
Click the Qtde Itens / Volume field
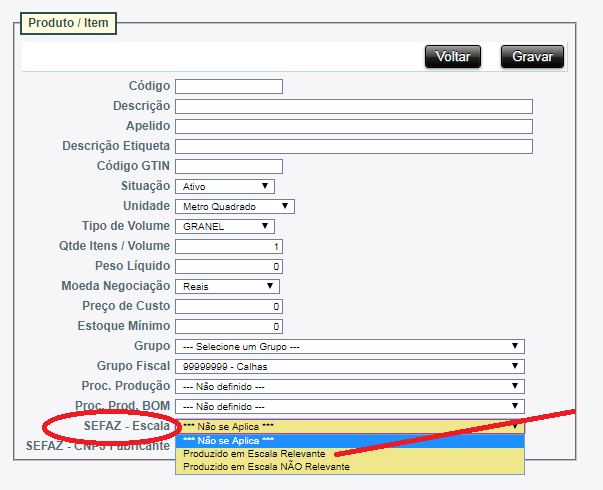[228, 246]
